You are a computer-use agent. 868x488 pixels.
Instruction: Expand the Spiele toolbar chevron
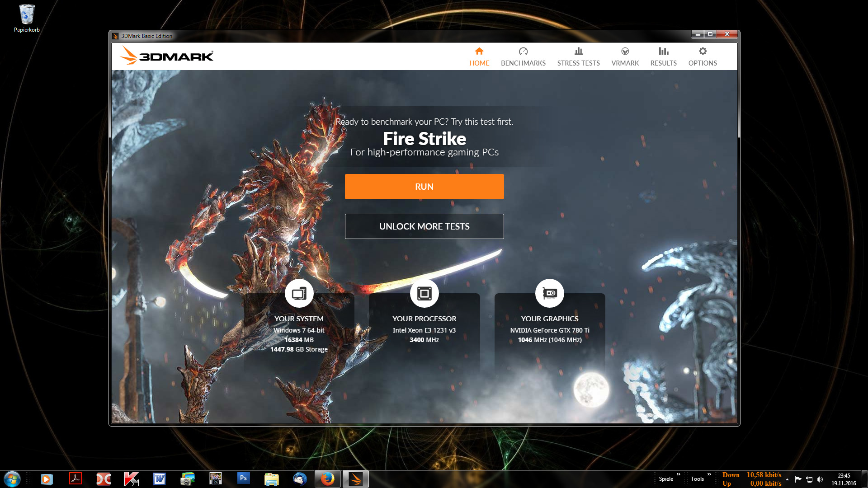[x=679, y=474]
